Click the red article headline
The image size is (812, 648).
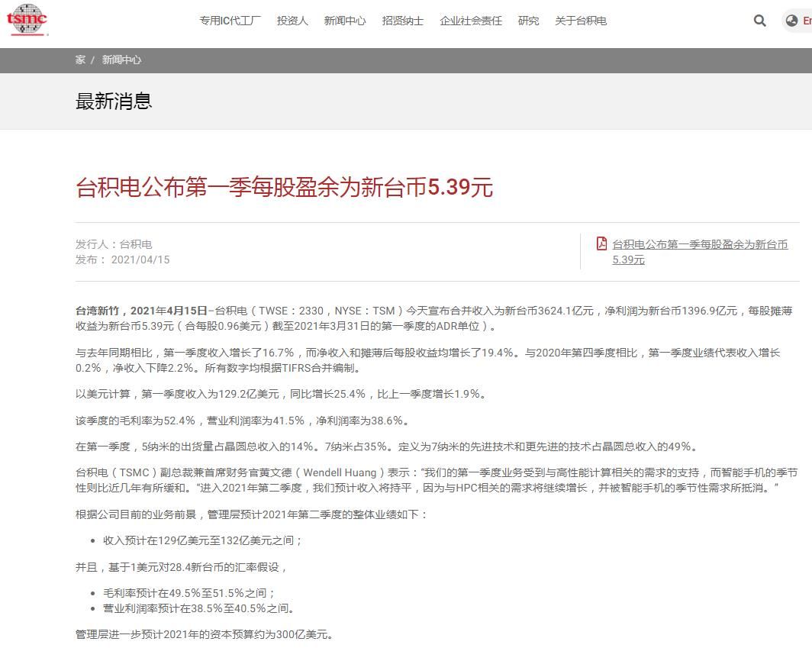(284, 187)
